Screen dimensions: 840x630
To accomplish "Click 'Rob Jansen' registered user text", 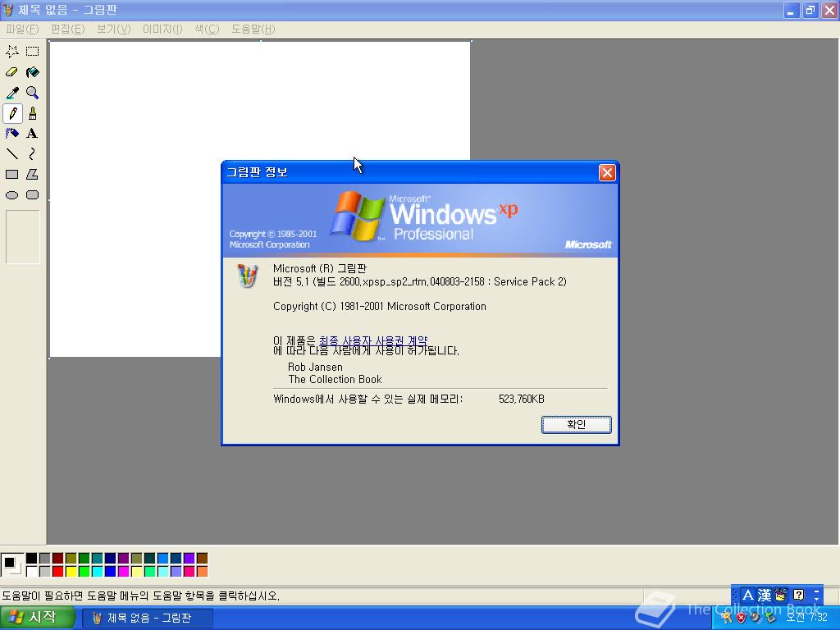I will click(315, 367).
